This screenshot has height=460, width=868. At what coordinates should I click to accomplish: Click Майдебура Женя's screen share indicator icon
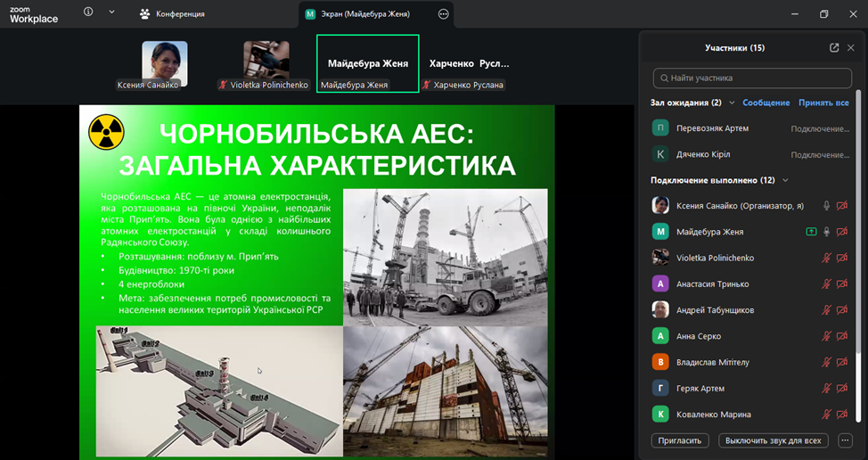point(810,232)
